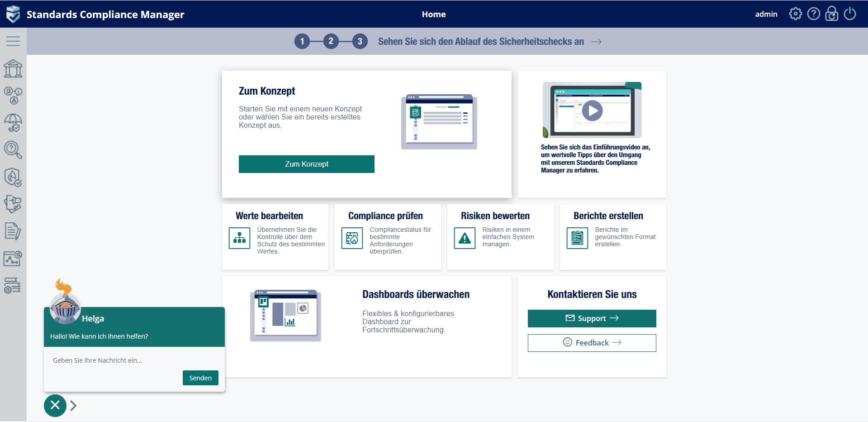Click the Feedback button
Screen dimensions: 868x422
[592, 343]
